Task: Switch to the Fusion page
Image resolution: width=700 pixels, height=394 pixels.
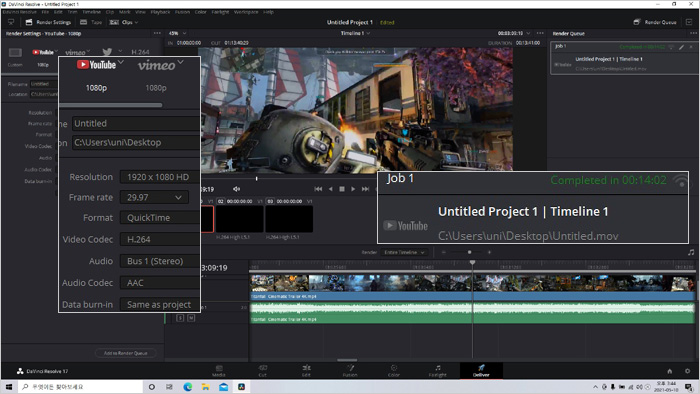Action: tap(350, 371)
